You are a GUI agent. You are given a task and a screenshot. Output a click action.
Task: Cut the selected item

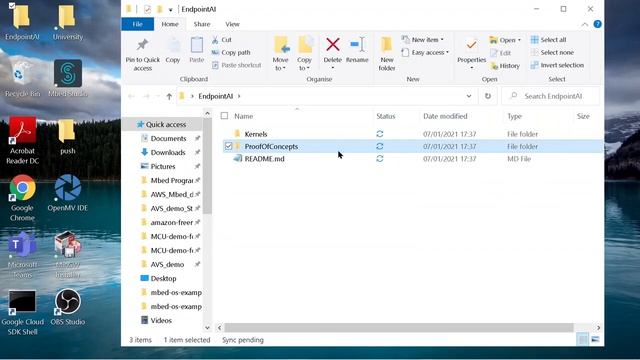coord(222,40)
